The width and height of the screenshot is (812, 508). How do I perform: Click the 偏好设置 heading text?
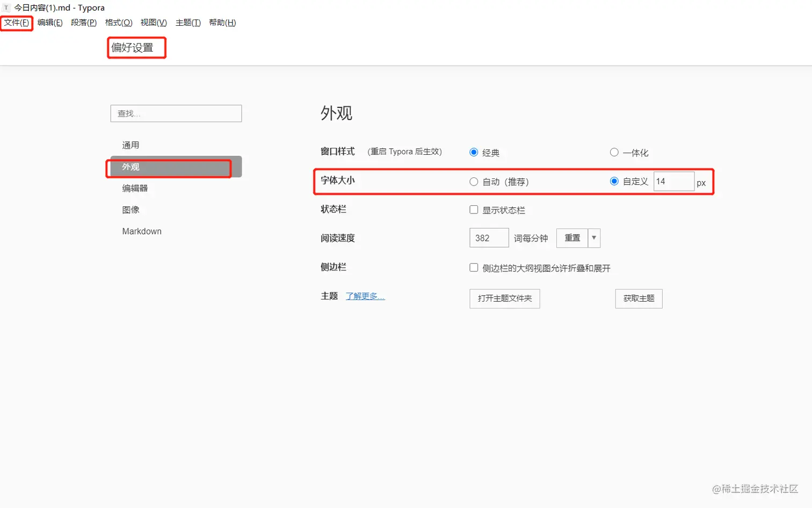132,47
